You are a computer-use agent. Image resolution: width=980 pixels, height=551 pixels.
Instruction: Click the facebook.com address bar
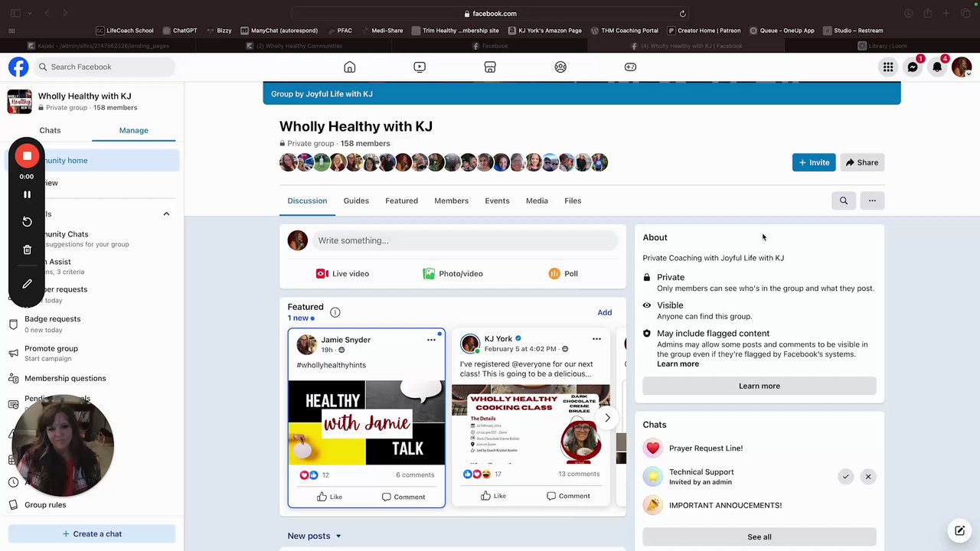tap(490, 13)
